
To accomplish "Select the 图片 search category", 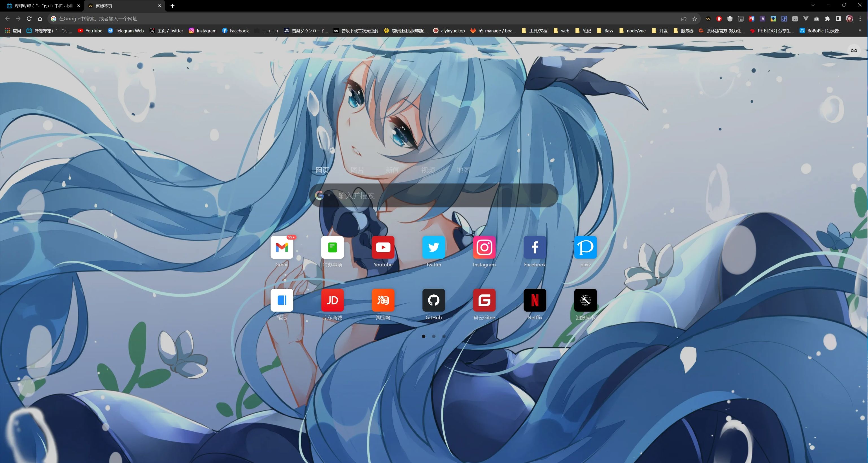I will [x=357, y=170].
